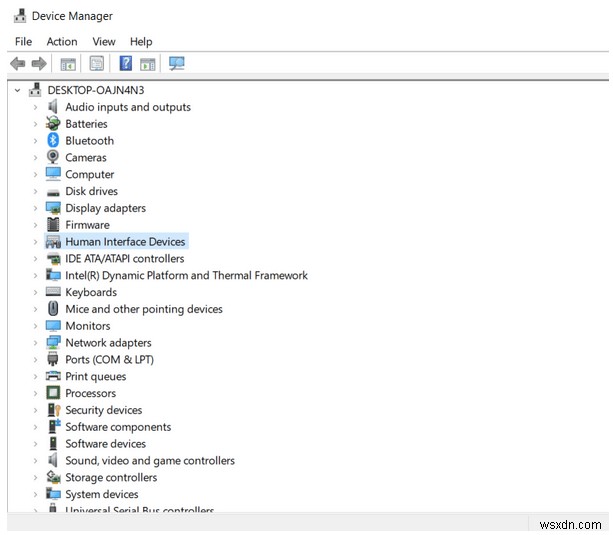Click the Bluetooth logo icon
Screen dimensions: 613x535
point(53,140)
